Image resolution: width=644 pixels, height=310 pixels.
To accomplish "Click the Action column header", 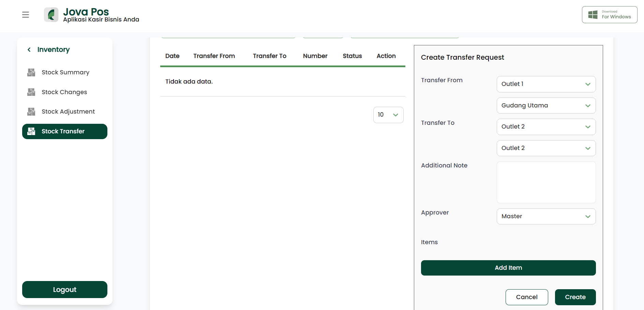I will coord(386,56).
